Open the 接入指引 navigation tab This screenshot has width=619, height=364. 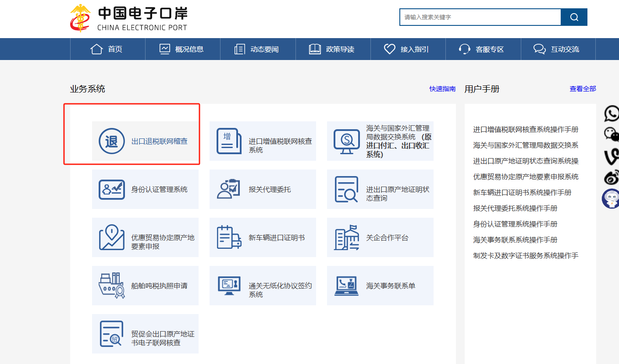click(408, 49)
